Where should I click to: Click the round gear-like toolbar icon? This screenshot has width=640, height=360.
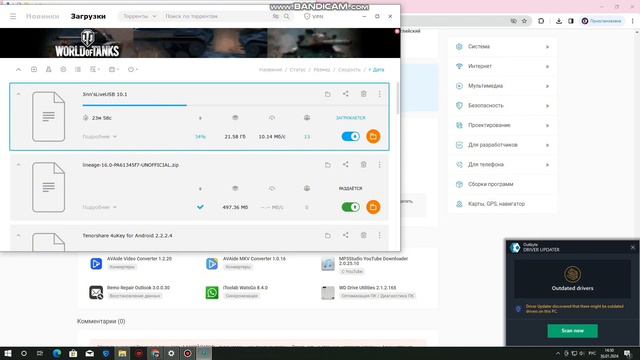(63, 70)
